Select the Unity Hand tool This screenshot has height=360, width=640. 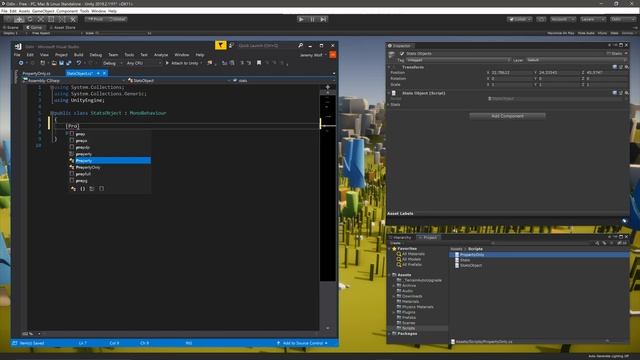(9, 19)
